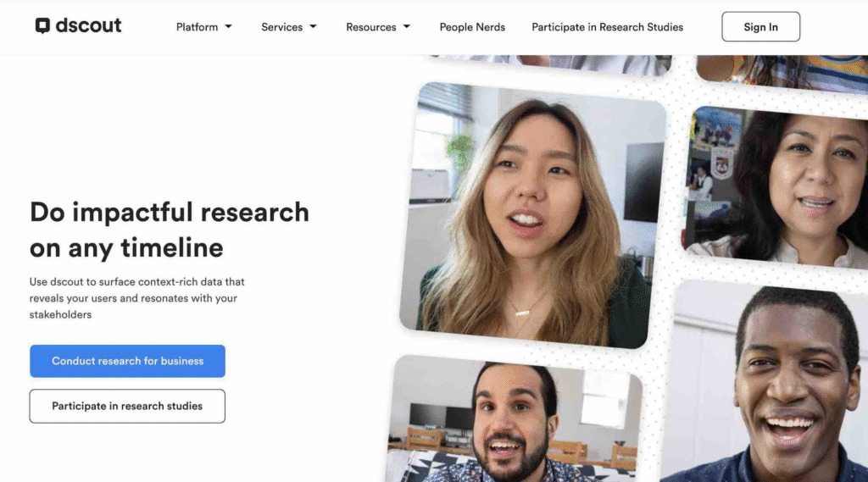Select the dark-haired woman video thumbnail
This screenshot has width=868, height=482.
(775, 188)
